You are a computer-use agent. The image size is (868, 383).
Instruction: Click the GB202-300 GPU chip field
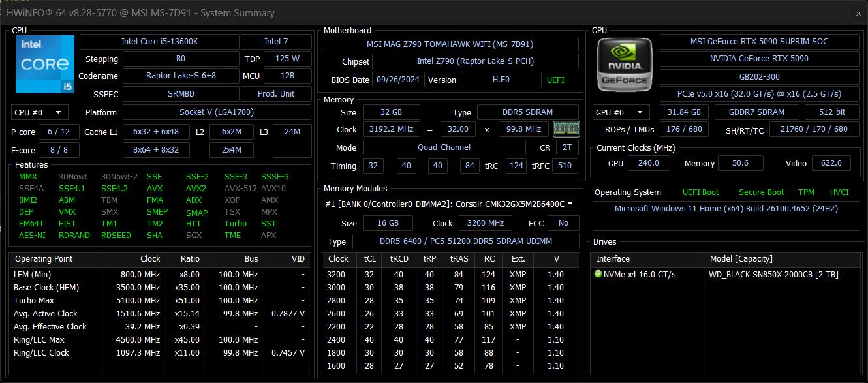click(x=759, y=76)
